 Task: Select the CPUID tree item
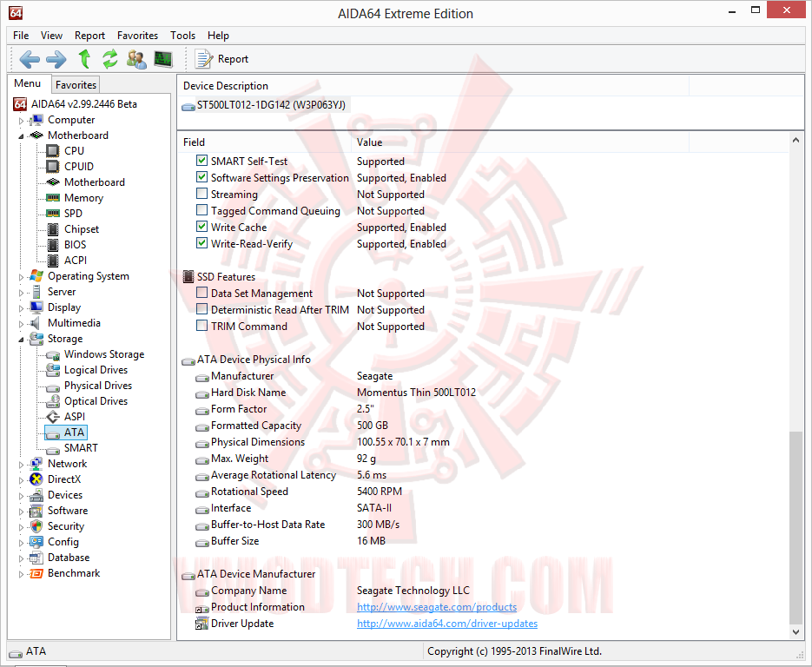pos(79,166)
